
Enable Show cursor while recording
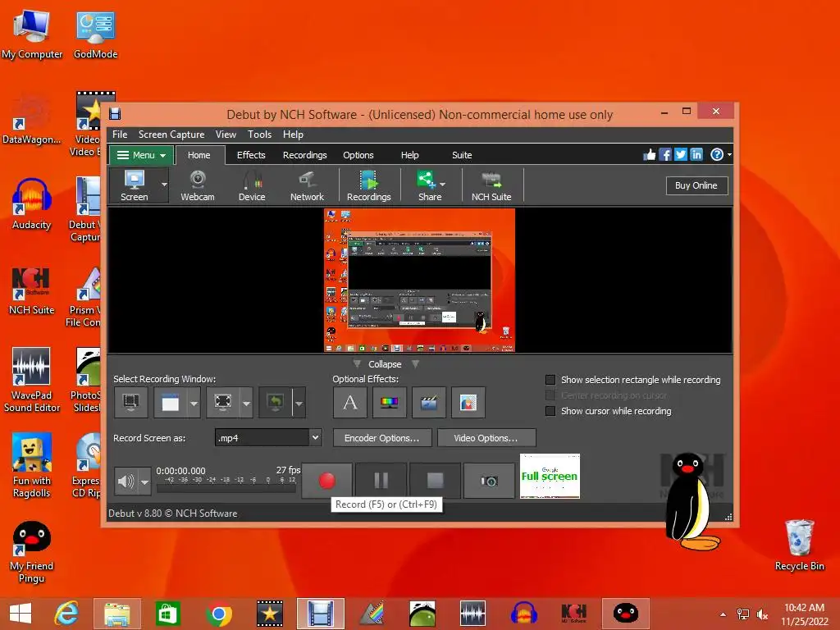550,411
